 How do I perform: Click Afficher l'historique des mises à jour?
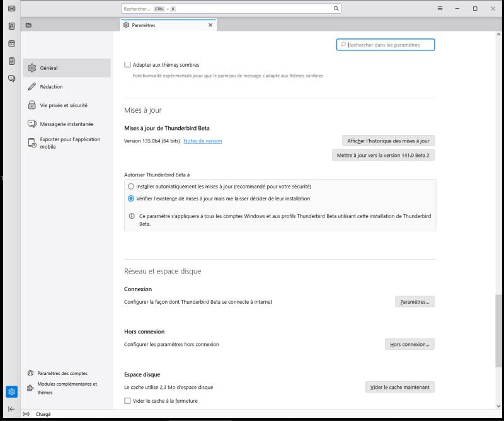pyautogui.click(x=388, y=141)
